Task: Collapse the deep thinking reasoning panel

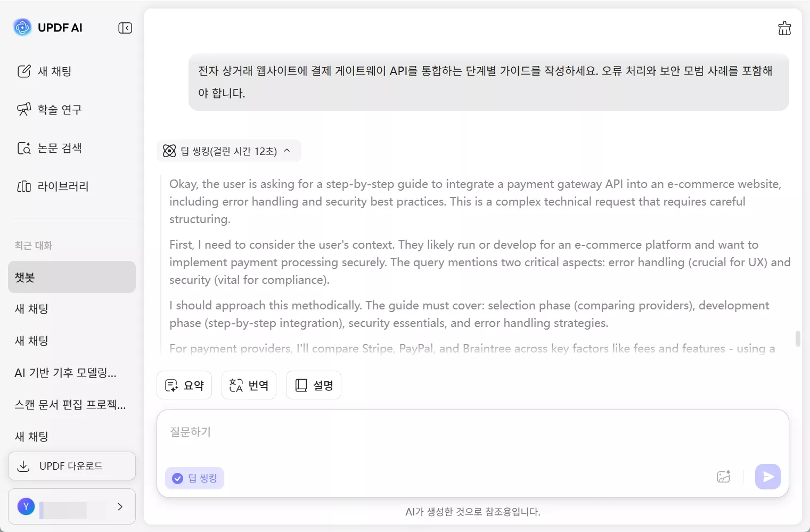Action: 287,151
